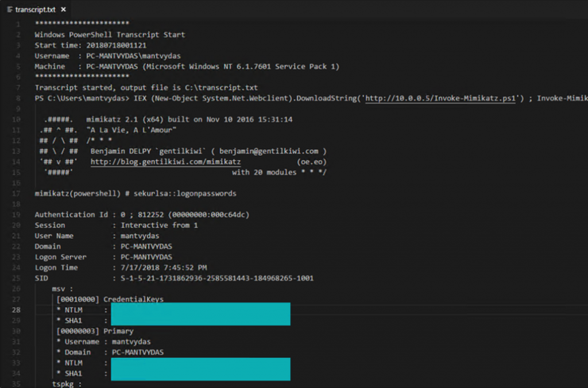Click the 'Machine' line with Service Pack 1

pyautogui.click(x=187, y=67)
